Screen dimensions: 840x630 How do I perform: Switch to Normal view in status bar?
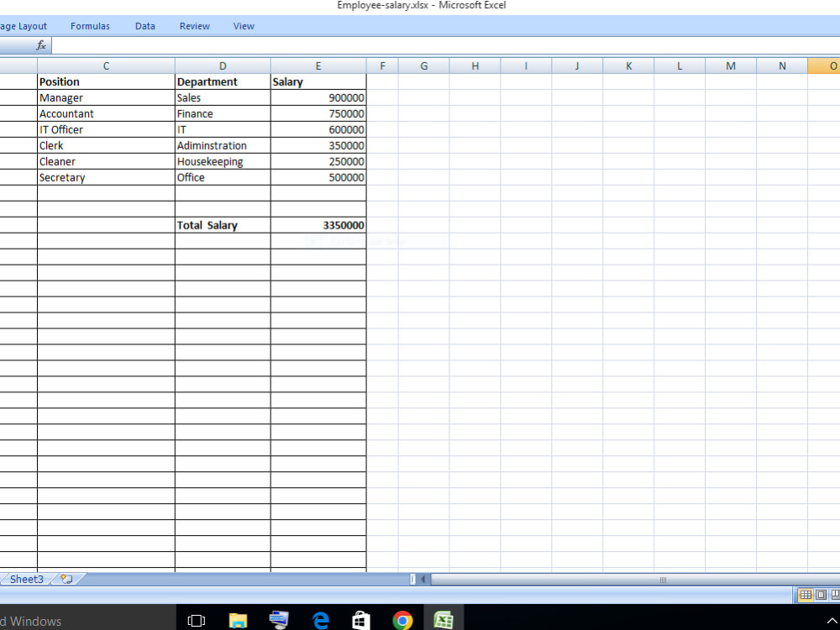806,595
